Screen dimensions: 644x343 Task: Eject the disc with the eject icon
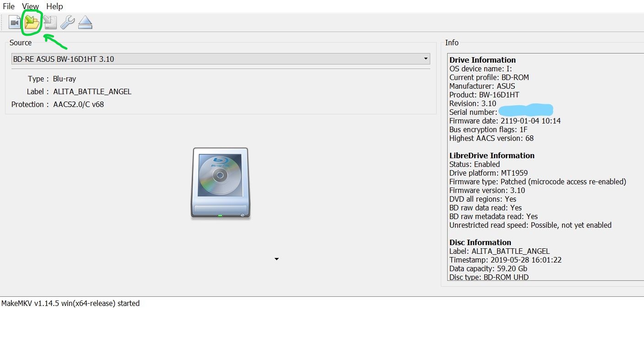pos(85,22)
